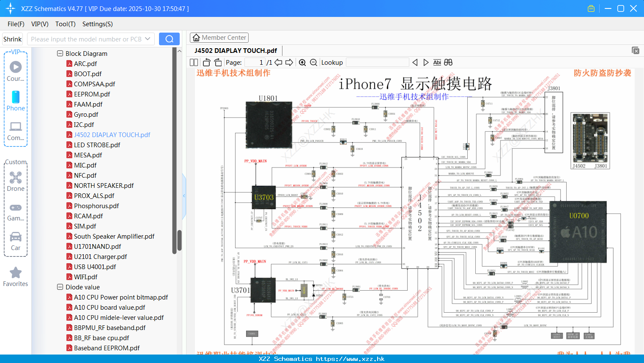Click the PDF icon beside WIFI.pdf
The height and width of the screenshot is (363, 644).
pyautogui.click(x=69, y=277)
